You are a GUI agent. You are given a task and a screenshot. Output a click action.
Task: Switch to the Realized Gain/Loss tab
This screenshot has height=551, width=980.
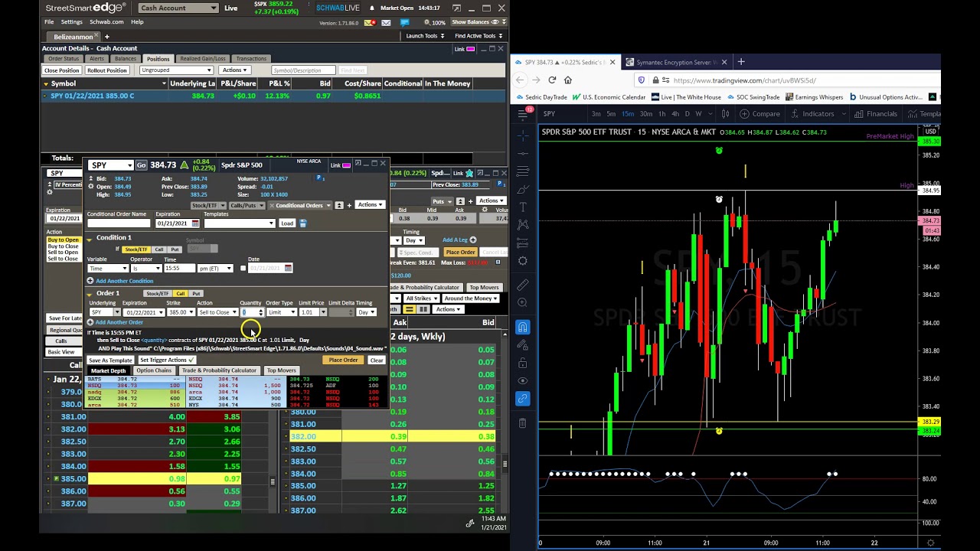(203, 59)
